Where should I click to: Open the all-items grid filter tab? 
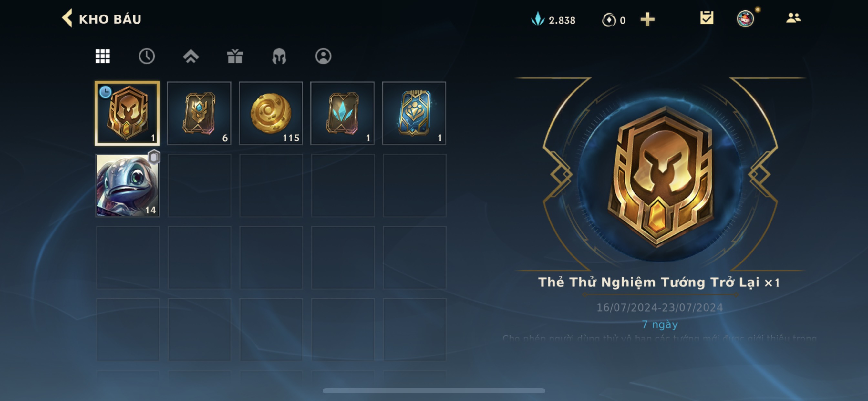click(x=102, y=56)
